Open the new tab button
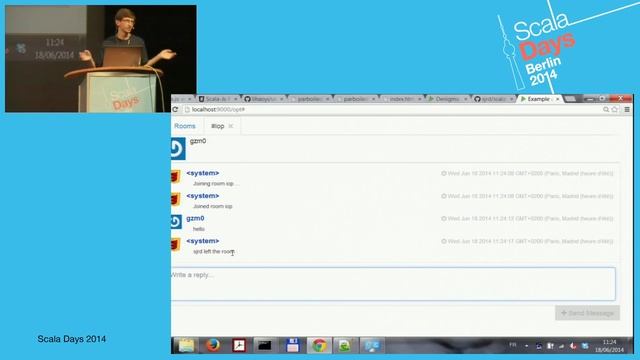Viewport: 640px width, 360px height. tap(570, 99)
